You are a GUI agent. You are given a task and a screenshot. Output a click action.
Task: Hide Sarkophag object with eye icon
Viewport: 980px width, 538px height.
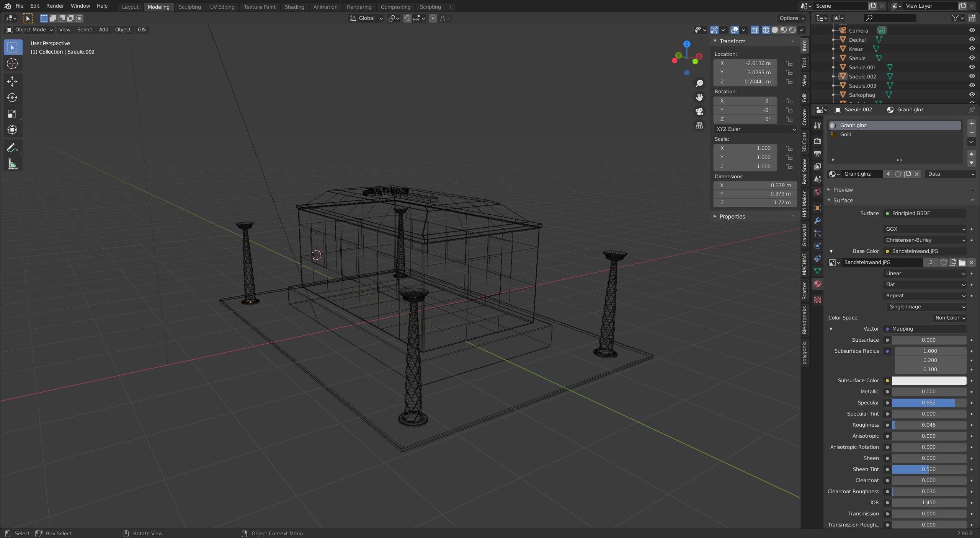[x=972, y=95]
